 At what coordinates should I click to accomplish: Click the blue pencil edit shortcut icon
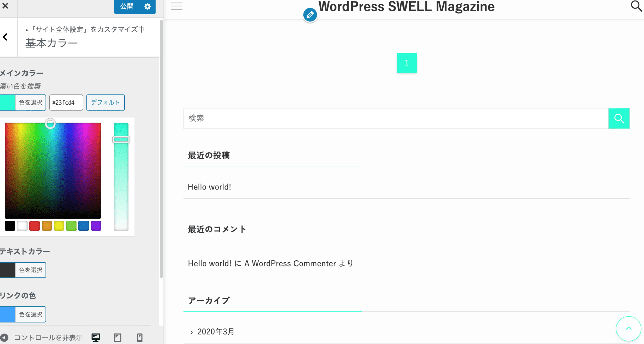pyautogui.click(x=310, y=15)
